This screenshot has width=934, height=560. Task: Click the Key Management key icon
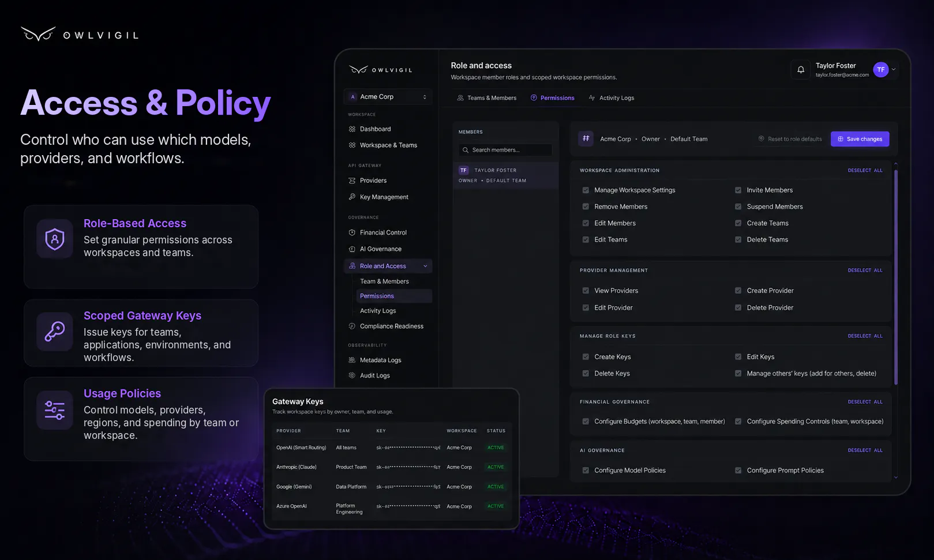(x=352, y=197)
